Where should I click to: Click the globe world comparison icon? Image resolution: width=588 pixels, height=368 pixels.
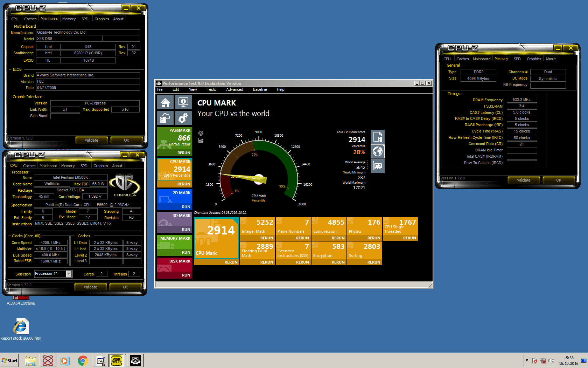tap(378, 151)
